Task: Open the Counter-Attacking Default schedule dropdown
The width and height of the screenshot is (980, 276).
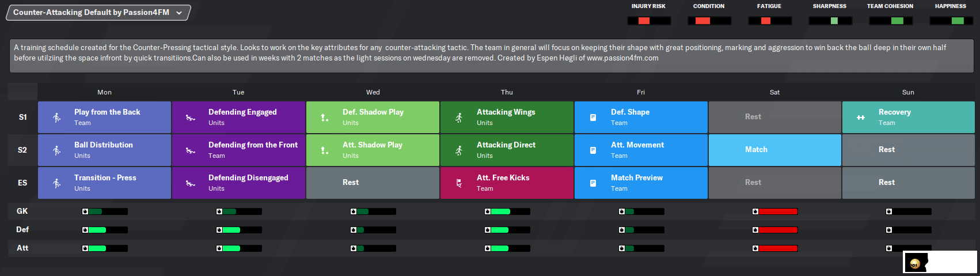Action: tap(98, 13)
